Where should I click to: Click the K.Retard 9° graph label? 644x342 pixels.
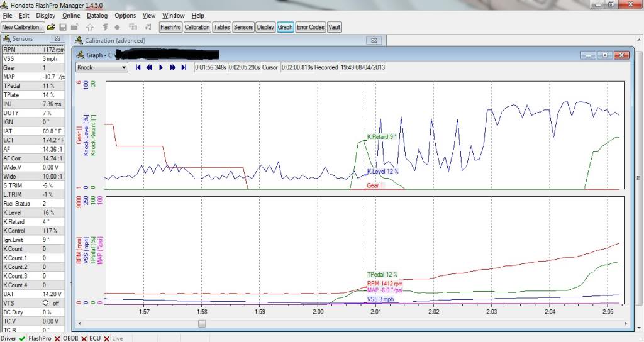(x=382, y=136)
